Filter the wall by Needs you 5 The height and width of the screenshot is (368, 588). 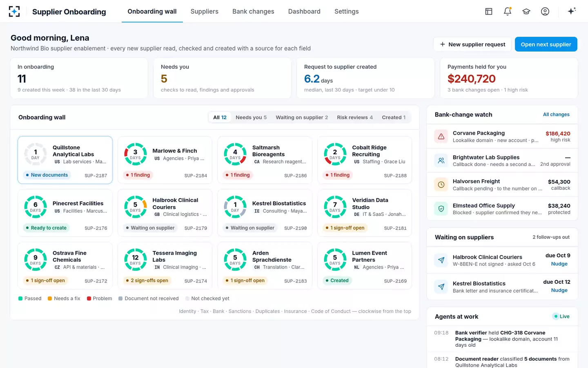click(251, 117)
